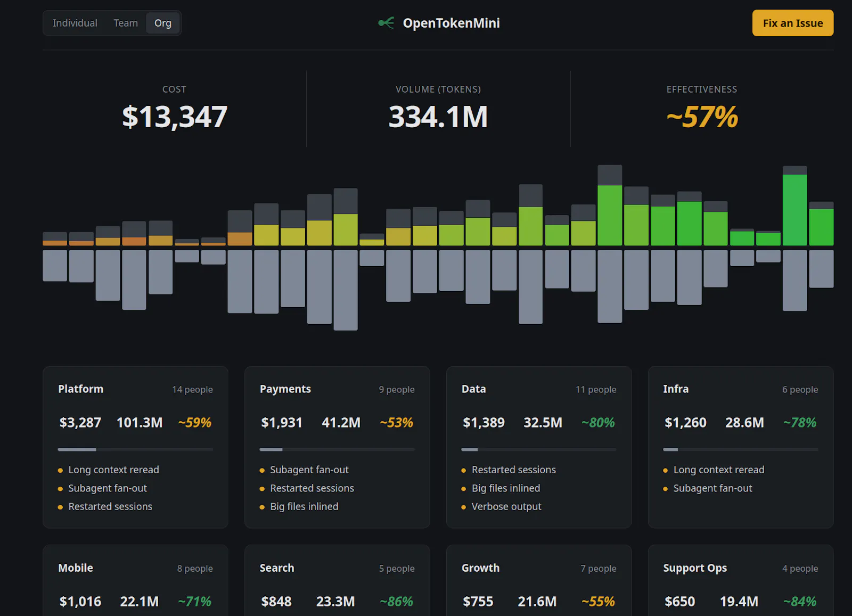Open the Platform team card title
Viewport: 852px width, 616px height.
click(81, 389)
